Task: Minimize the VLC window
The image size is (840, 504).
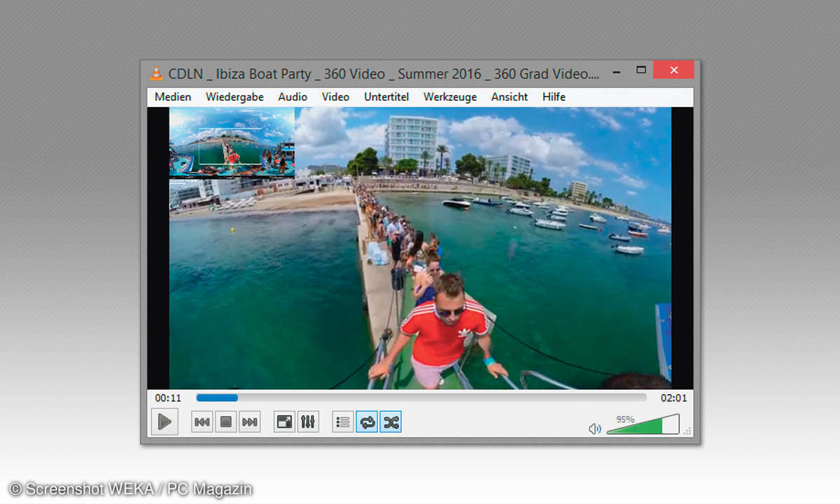Action: pyautogui.click(x=616, y=71)
